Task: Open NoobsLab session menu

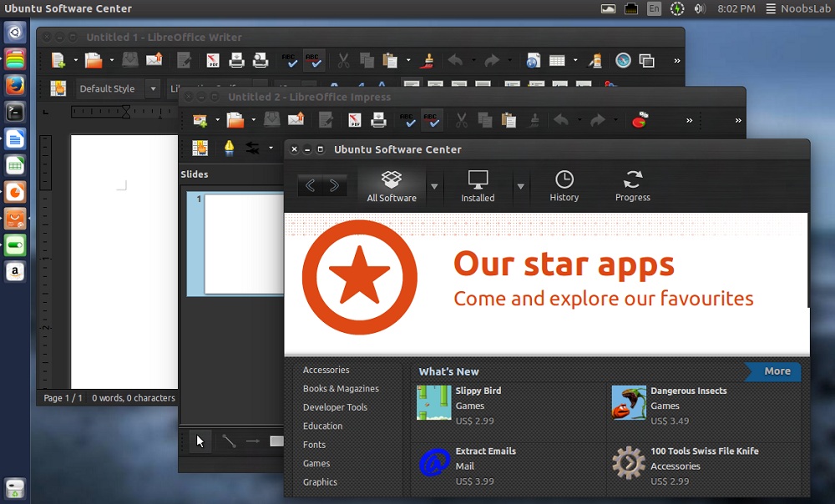Action: pos(797,8)
